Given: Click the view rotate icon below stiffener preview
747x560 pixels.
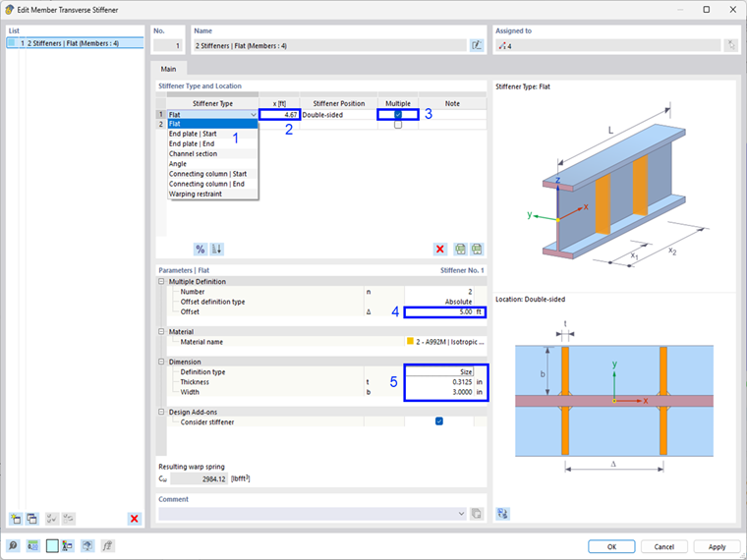Looking at the screenshot, I should coord(502,514).
